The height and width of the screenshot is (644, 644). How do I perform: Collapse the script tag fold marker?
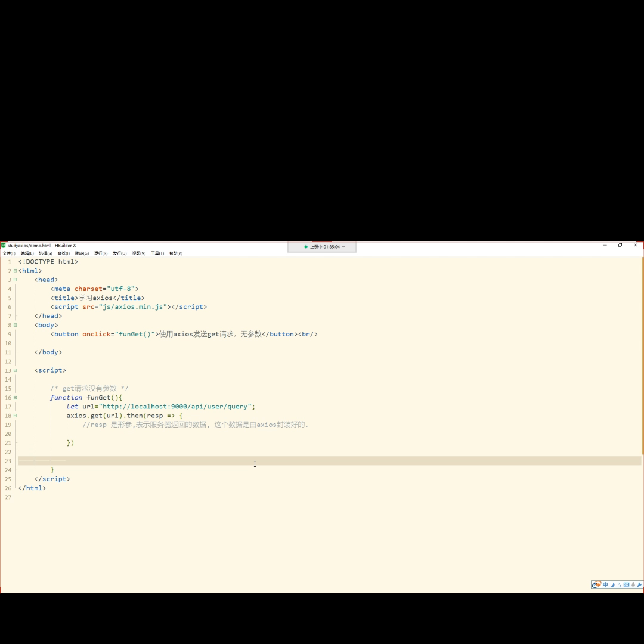click(x=15, y=370)
